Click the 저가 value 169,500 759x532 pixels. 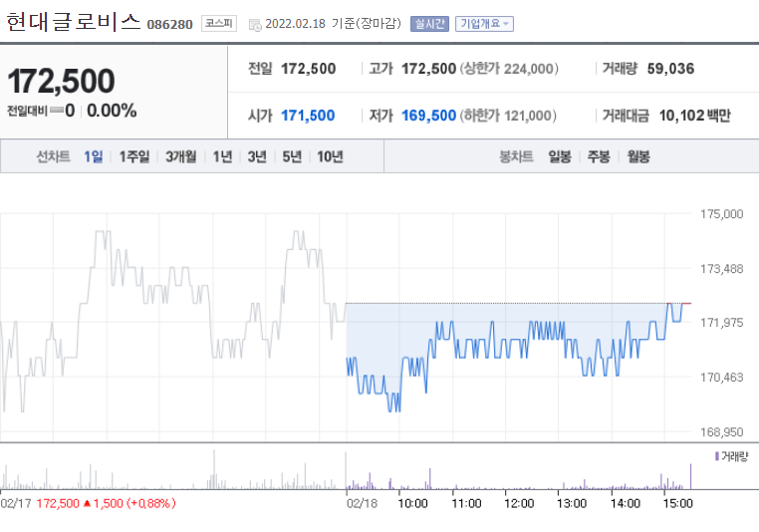tap(429, 116)
